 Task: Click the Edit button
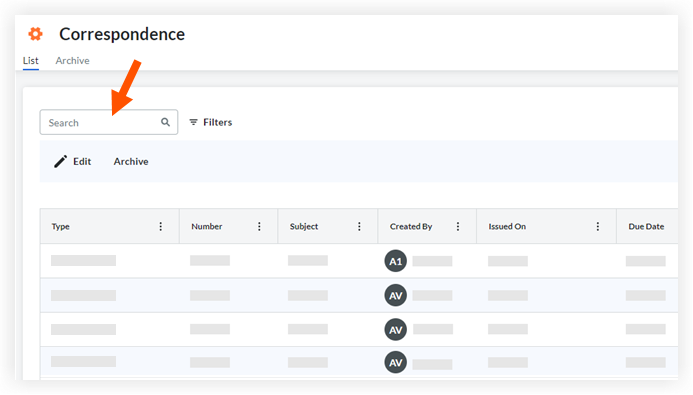coord(72,161)
